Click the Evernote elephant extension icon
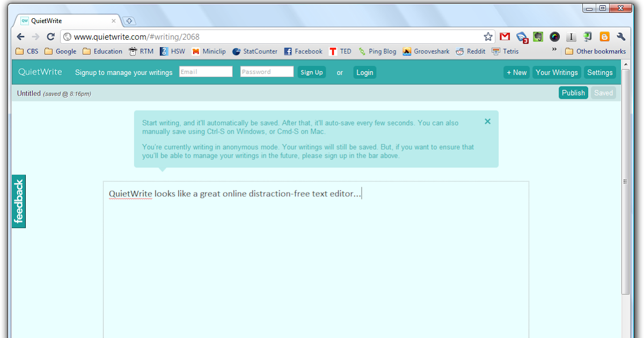 click(x=538, y=36)
